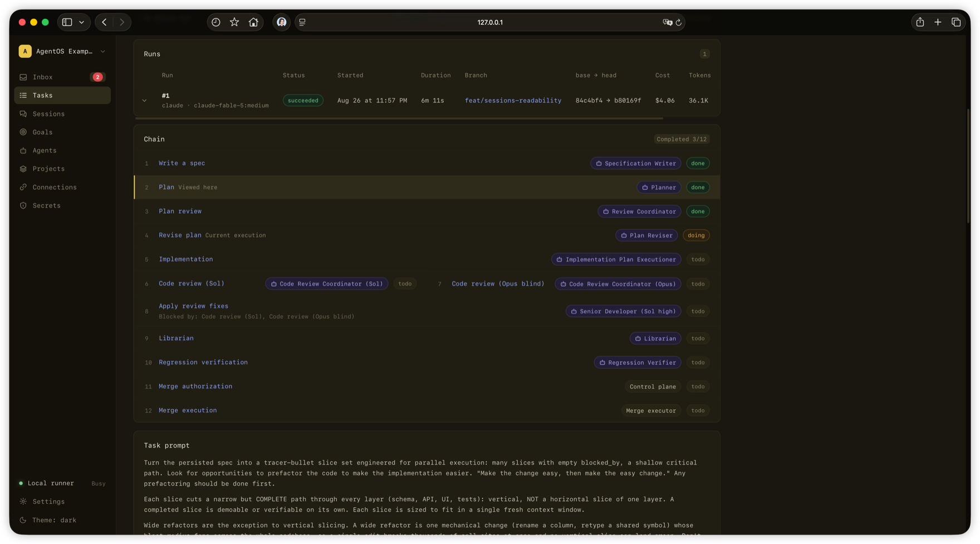This screenshot has width=980, height=544.
Task: Open Secrets in the sidebar
Action: coord(62,205)
